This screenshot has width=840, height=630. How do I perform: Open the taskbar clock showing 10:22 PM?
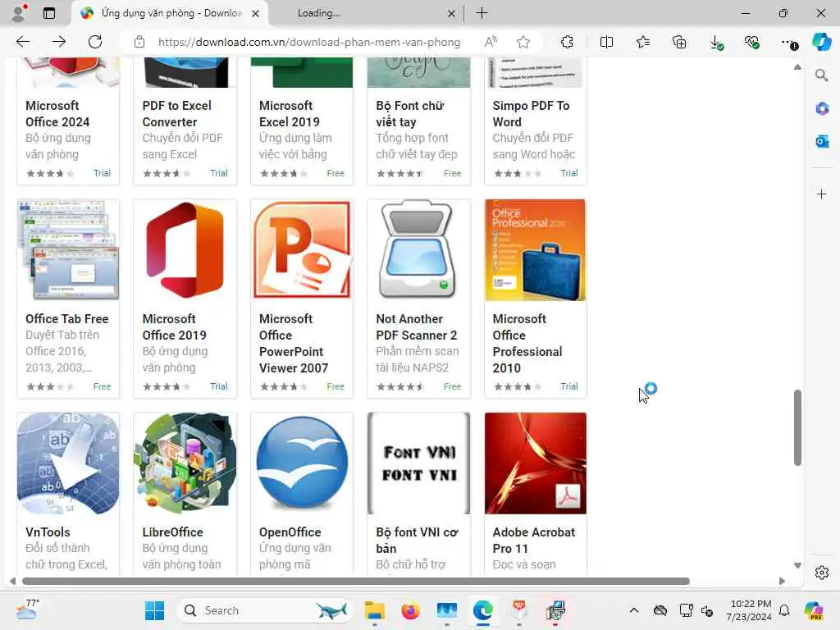(x=750, y=610)
